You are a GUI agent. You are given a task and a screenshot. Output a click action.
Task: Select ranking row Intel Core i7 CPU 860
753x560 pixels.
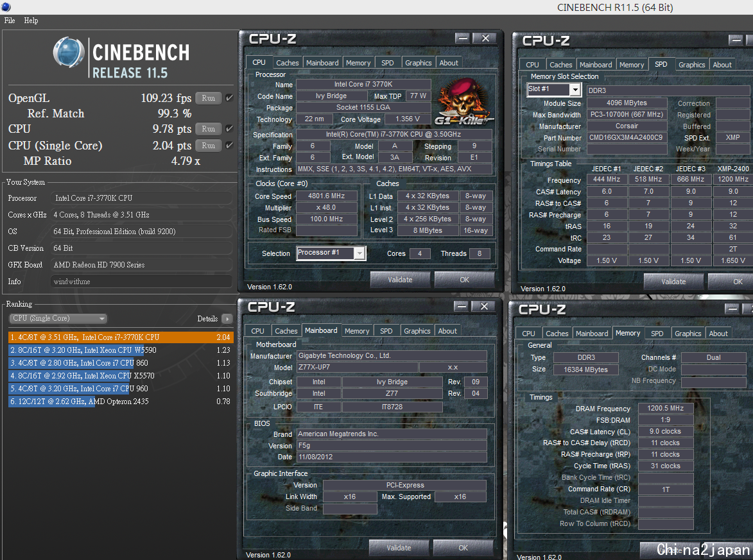tap(121, 363)
